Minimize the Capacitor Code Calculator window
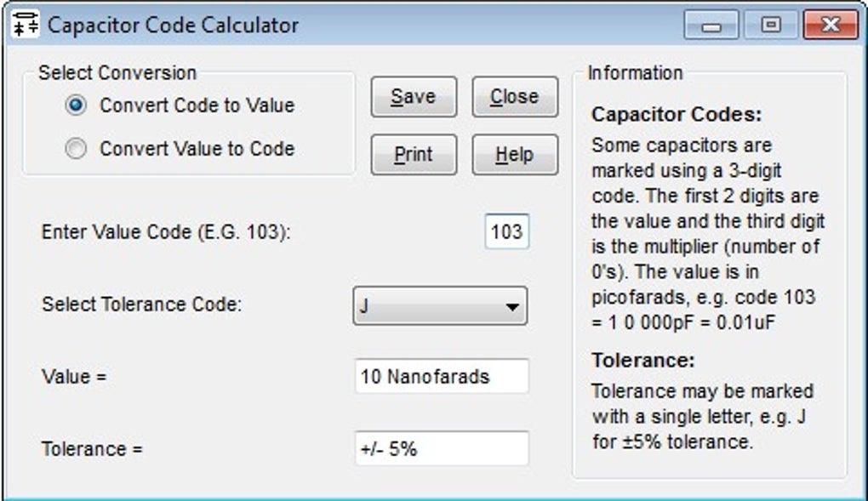The height and width of the screenshot is (501, 868). click(711, 25)
